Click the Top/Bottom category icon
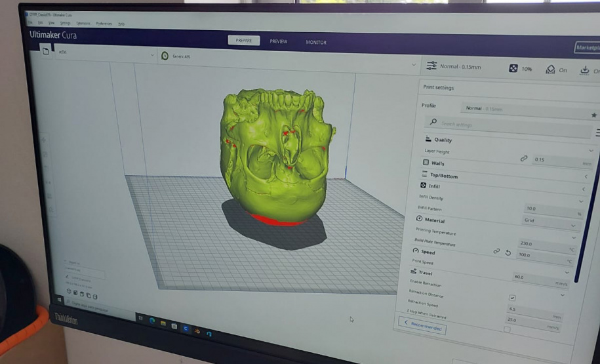Screen dimensions: 600x364 click(x=424, y=174)
